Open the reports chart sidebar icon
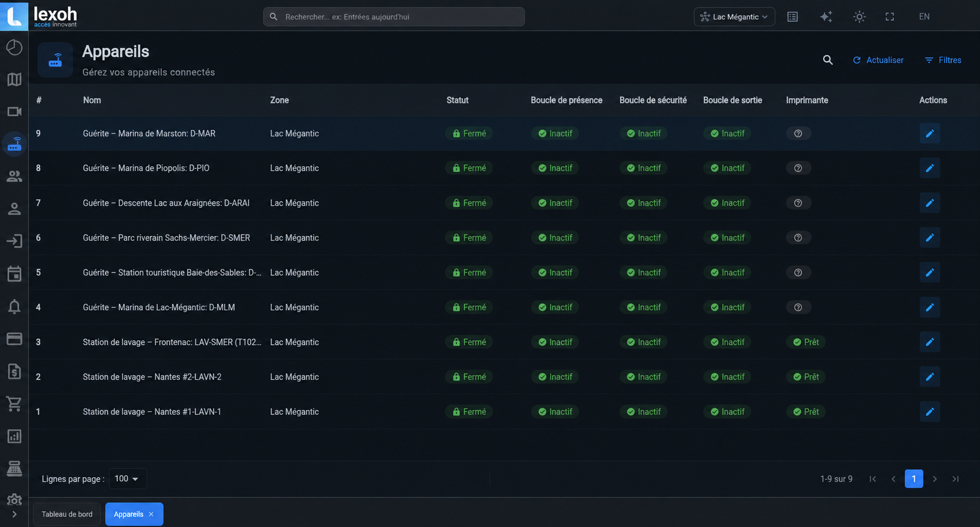This screenshot has height=527, width=980. [x=14, y=436]
